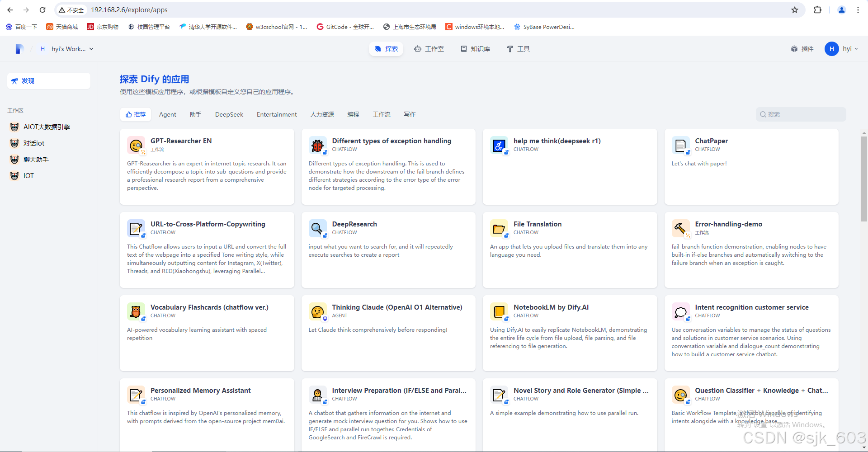
Task: Click the Thinking Claude emoji icon
Action: [x=317, y=311]
